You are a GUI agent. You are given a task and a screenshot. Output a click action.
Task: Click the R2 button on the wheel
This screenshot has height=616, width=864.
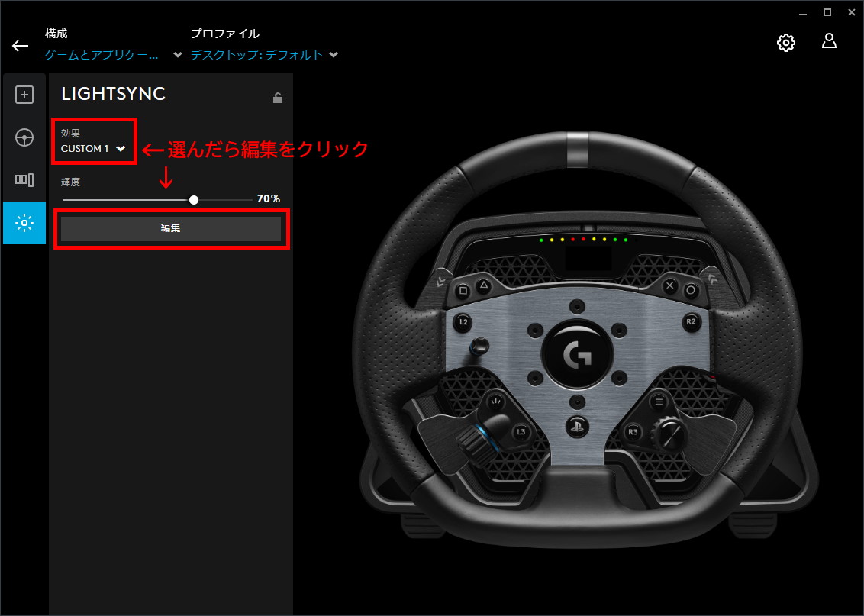click(691, 321)
